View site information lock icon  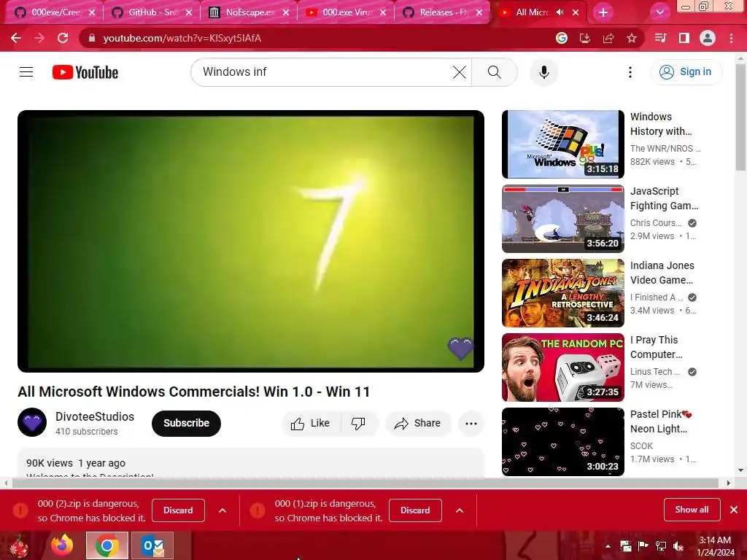click(92, 38)
